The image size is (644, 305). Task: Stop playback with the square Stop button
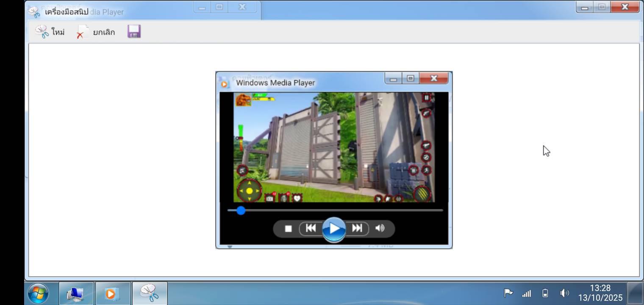click(x=289, y=229)
